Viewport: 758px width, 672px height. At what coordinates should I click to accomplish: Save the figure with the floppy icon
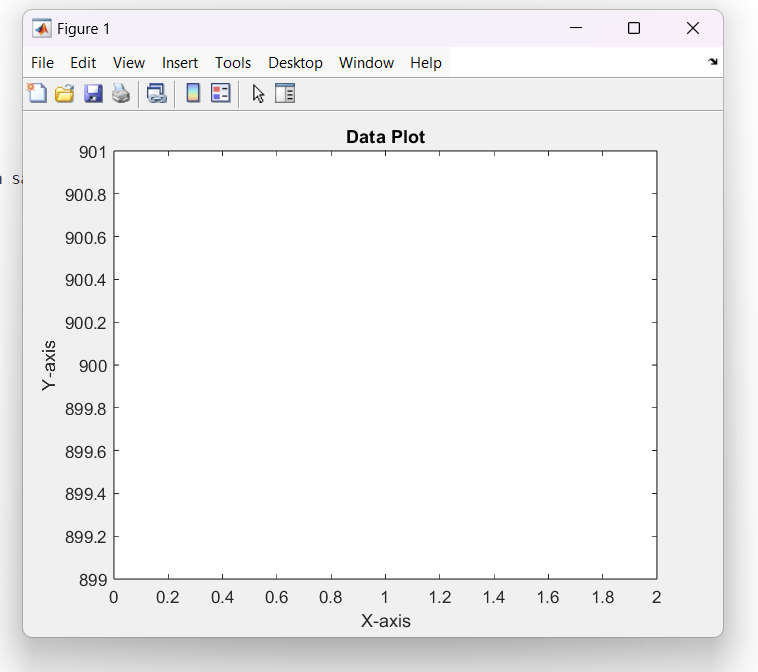(93, 93)
